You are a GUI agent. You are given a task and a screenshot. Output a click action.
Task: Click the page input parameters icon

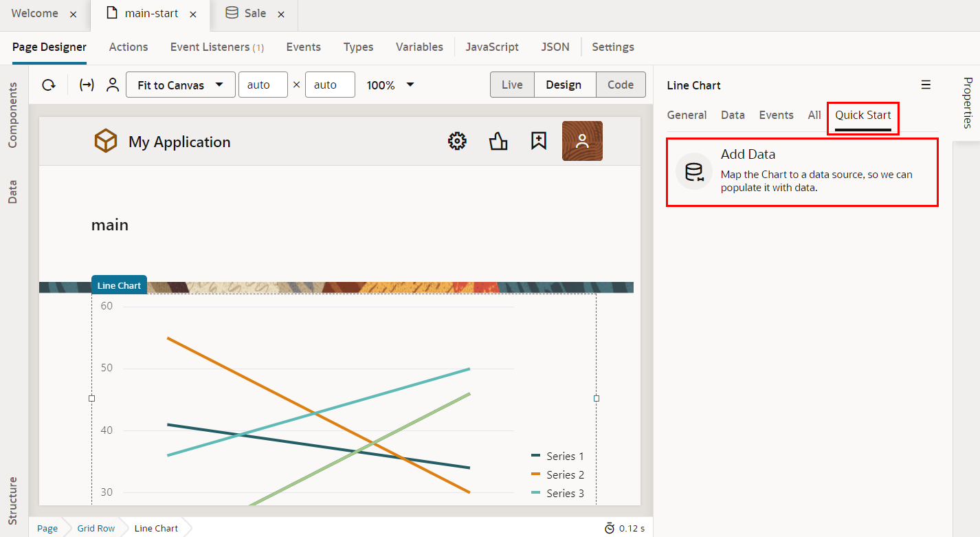coord(87,85)
